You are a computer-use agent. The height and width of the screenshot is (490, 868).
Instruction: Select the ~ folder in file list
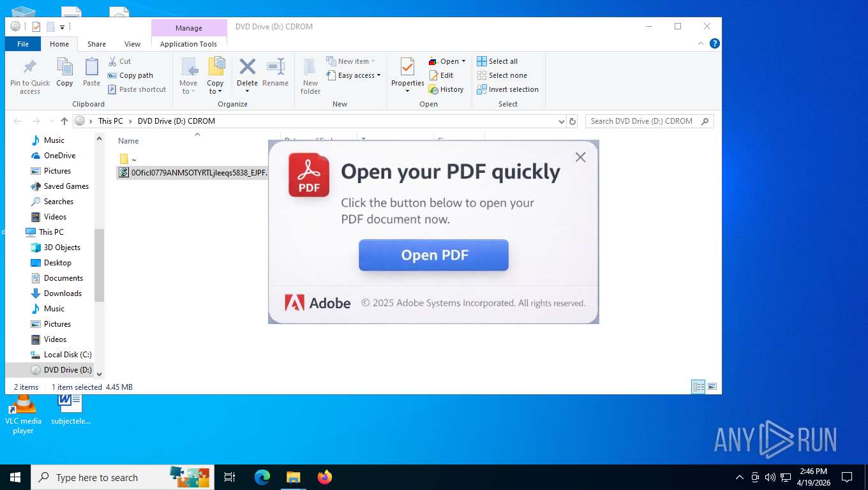coord(128,160)
